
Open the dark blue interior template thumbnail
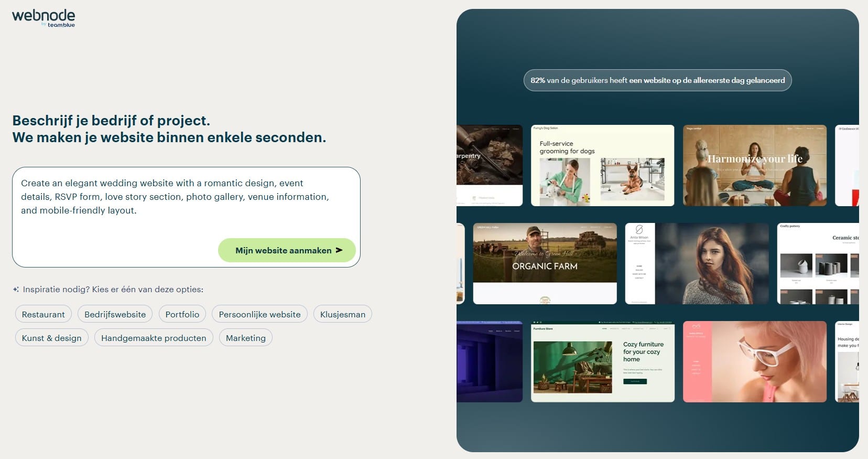tap(490, 361)
